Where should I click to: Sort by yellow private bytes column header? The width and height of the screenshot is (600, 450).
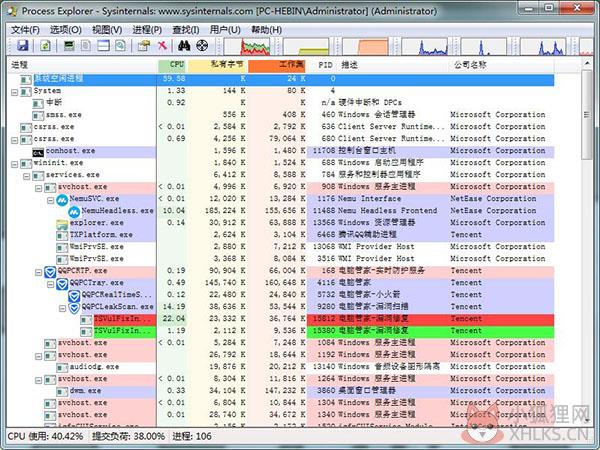coord(217,65)
